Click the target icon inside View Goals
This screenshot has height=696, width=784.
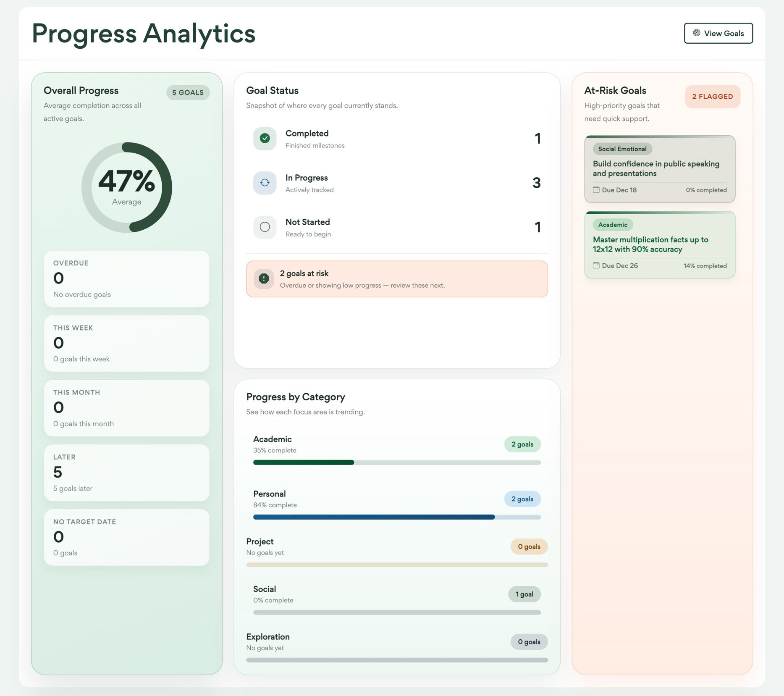pyautogui.click(x=696, y=33)
